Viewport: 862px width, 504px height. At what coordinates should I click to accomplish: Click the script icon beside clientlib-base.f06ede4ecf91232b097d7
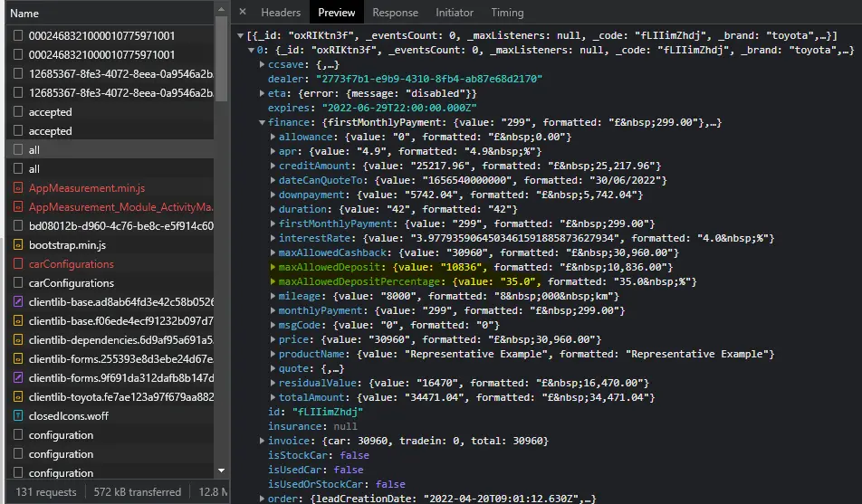point(17,321)
